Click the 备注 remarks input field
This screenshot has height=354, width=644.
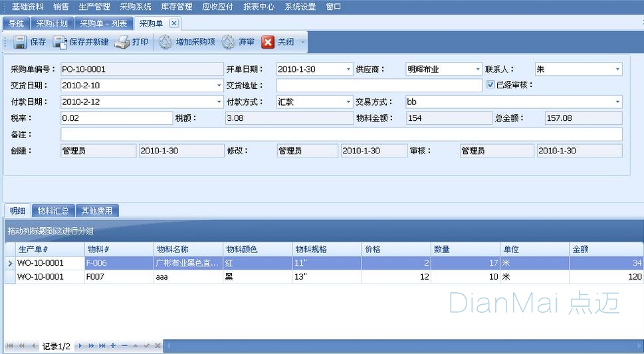point(341,134)
